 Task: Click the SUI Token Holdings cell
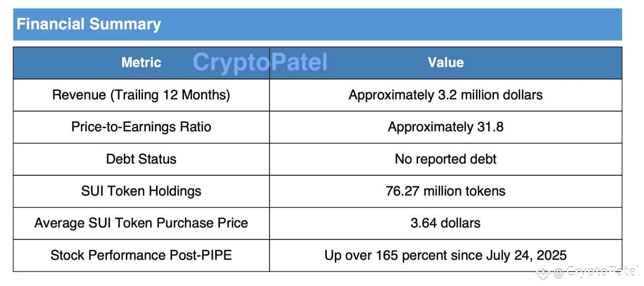tap(141, 191)
